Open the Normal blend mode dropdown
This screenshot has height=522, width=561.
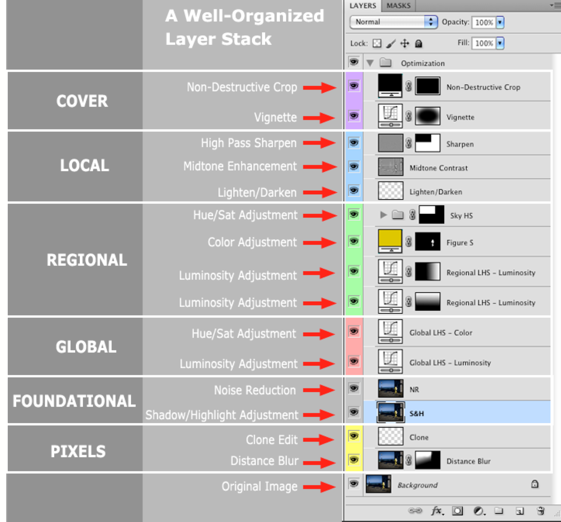point(393,22)
